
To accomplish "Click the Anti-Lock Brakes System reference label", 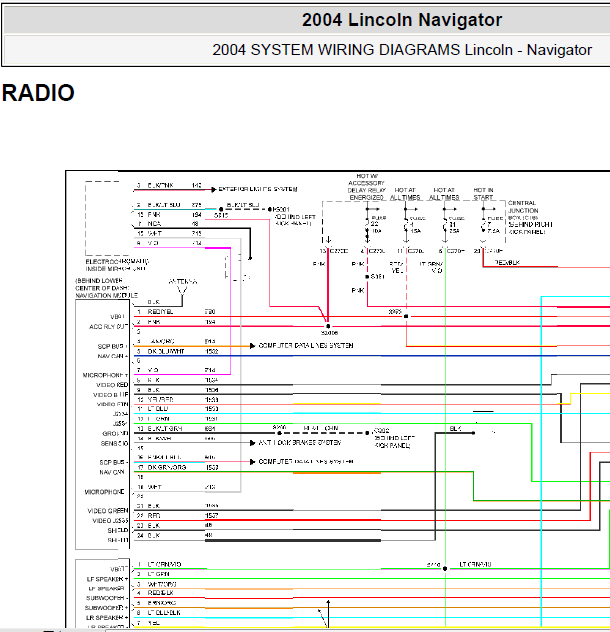I will [x=300, y=443].
